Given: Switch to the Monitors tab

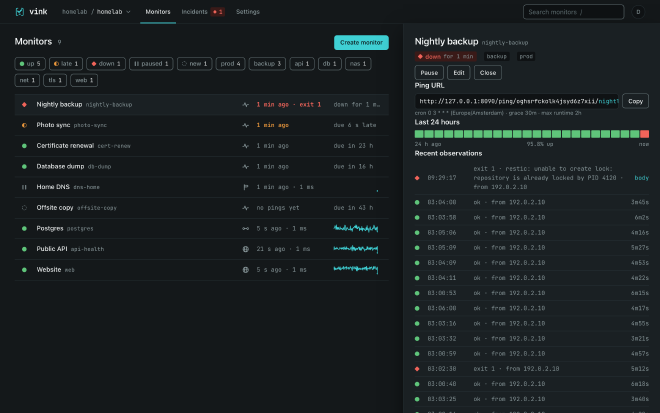Looking at the screenshot, I should pyautogui.click(x=158, y=12).
